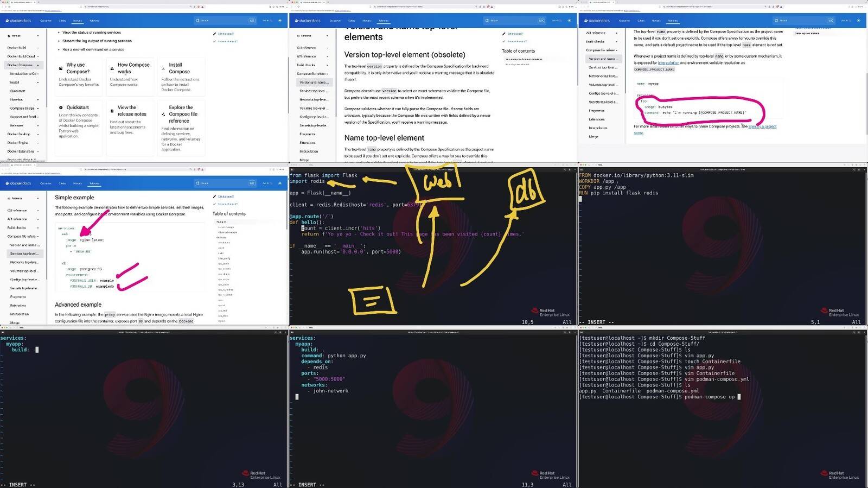Jump to Version top-level element (obsolete) contents entry
Image resolution: width=868 pixels, height=488 pixels.
click(x=524, y=59)
